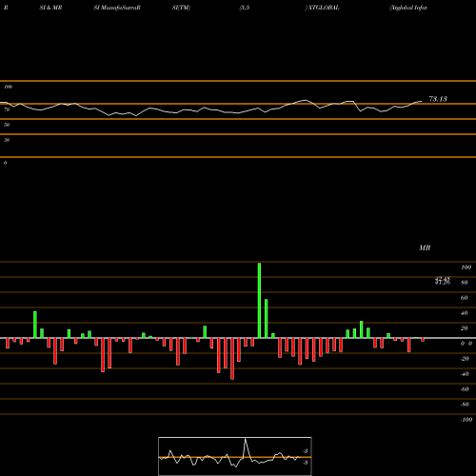Click the overlapping MR value label near 80
Image resolution: width=476 pixels, height=476 pixels.
[x=443, y=281]
